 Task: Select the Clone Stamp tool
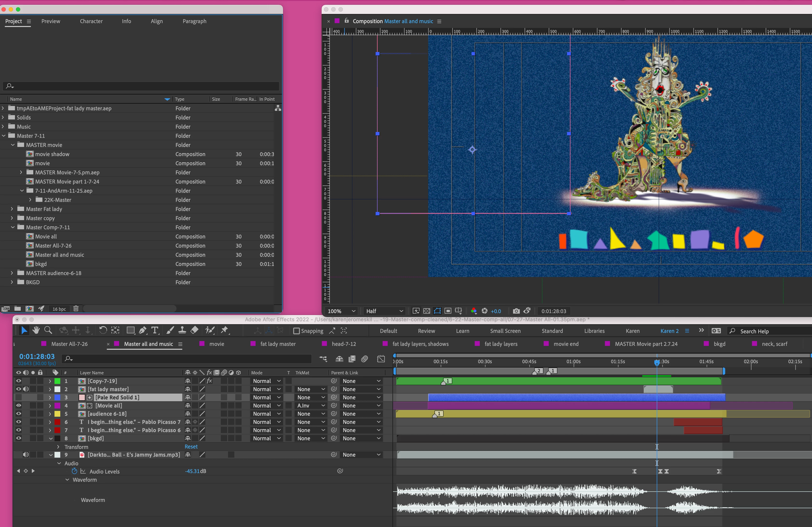click(182, 330)
